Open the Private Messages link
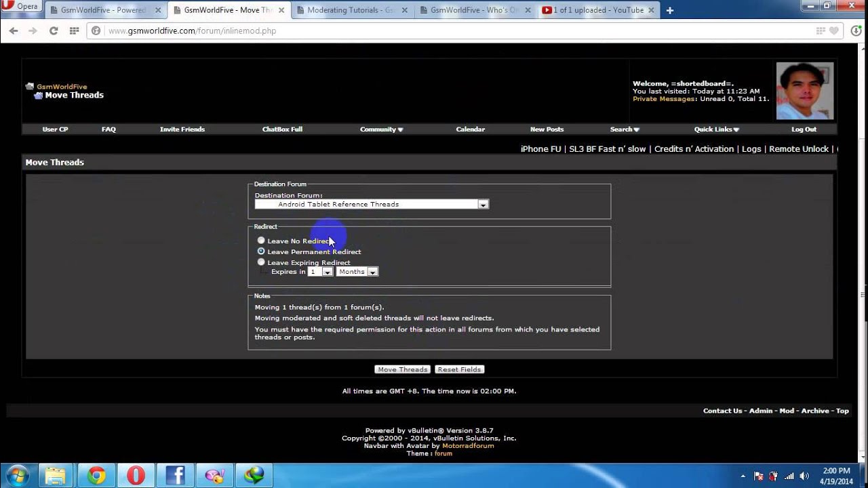This screenshot has height=488, width=868. pos(663,99)
